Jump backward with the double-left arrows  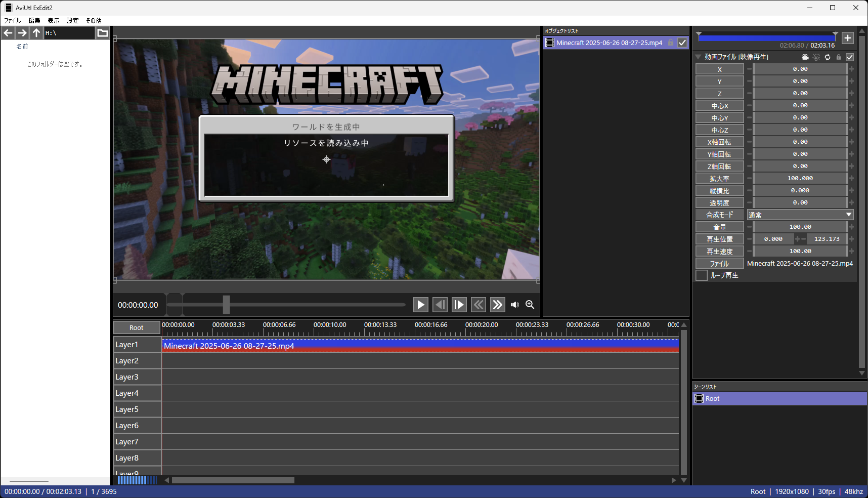[x=479, y=305]
